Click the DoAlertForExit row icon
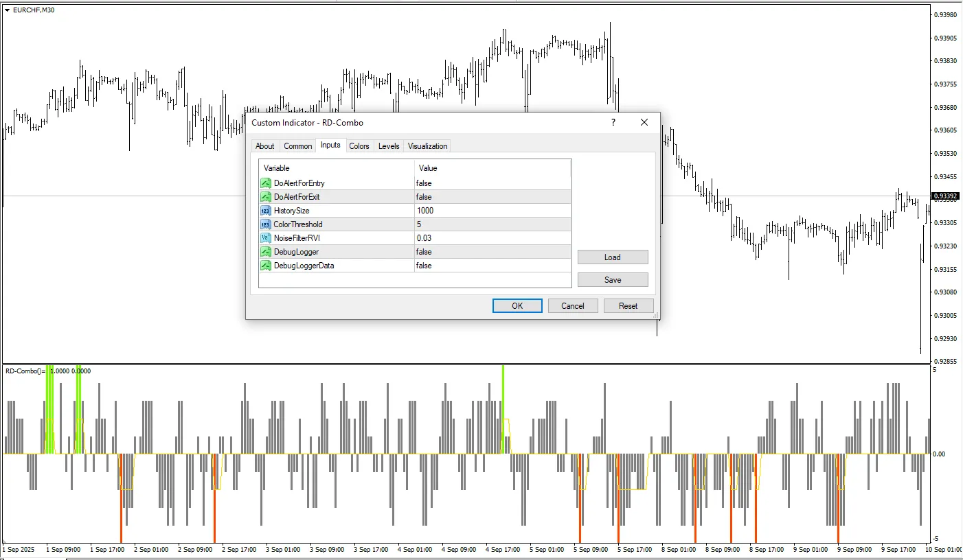This screenshot has width=963, height=560. point(266,197)
